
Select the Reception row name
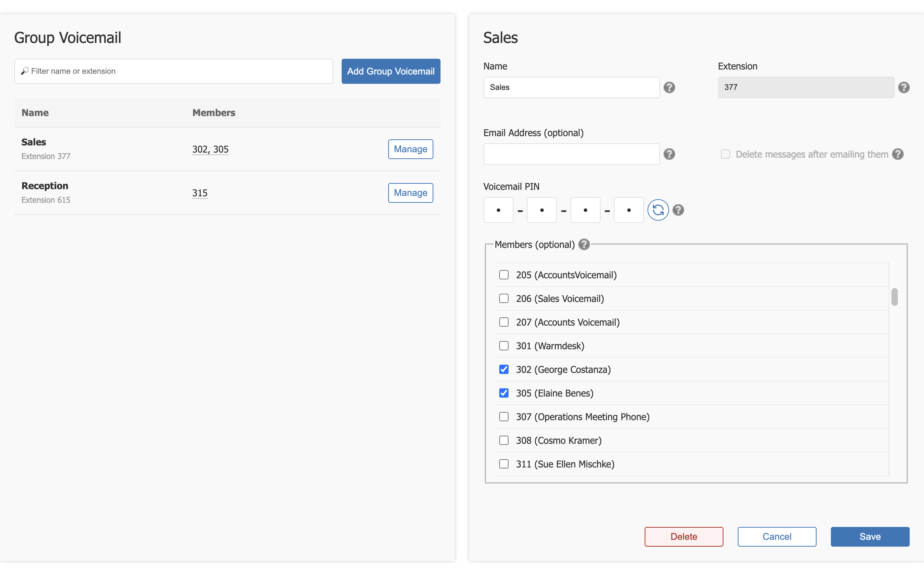pyautogui.click(x=45, y=186)
